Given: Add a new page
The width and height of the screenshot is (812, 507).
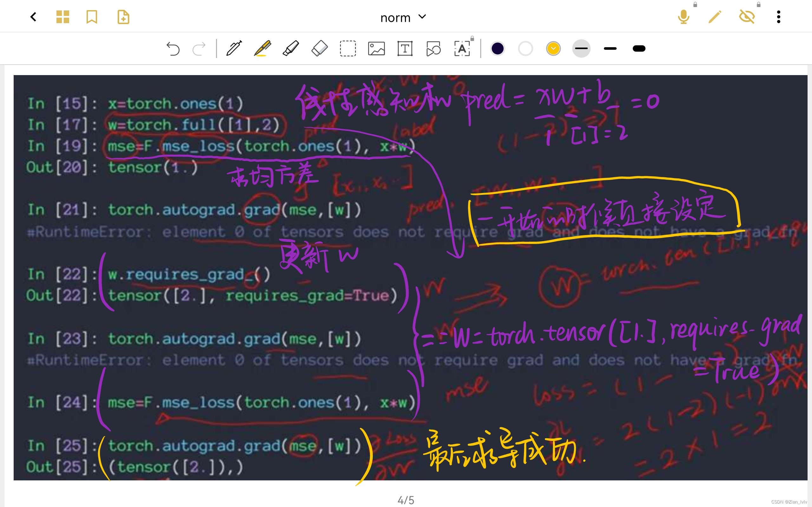Looking at the screenshot, I should click(x=123, y=17).
